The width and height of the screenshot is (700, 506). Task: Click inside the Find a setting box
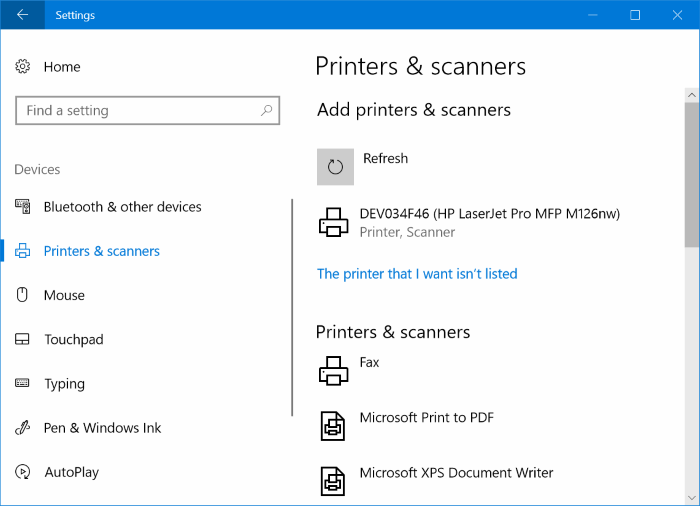pos(147,110)
